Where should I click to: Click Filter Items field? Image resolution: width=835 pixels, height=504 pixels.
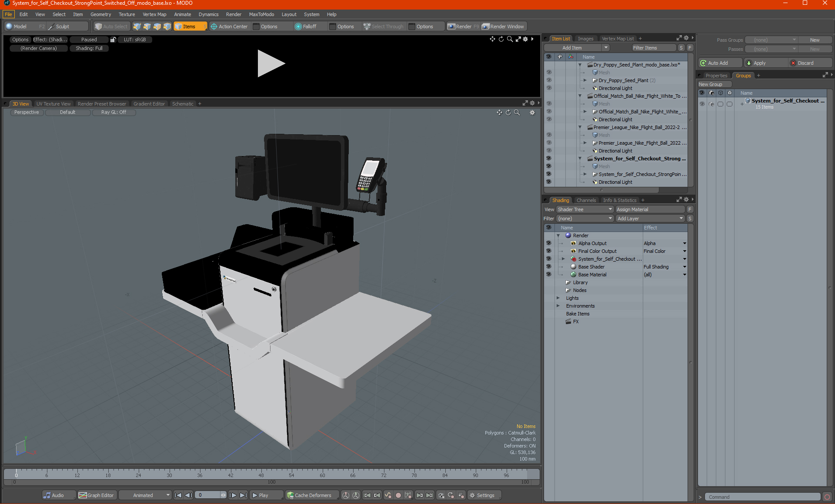pos(654,48)
